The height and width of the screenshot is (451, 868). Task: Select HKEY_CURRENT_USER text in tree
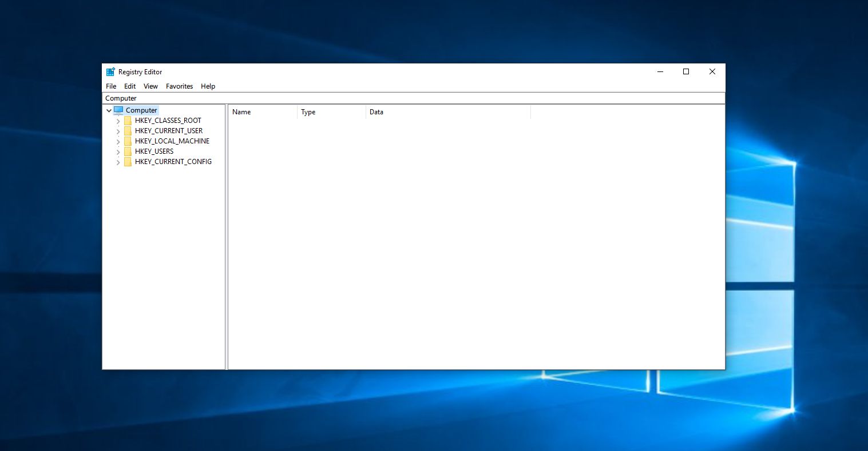(169, 131)
